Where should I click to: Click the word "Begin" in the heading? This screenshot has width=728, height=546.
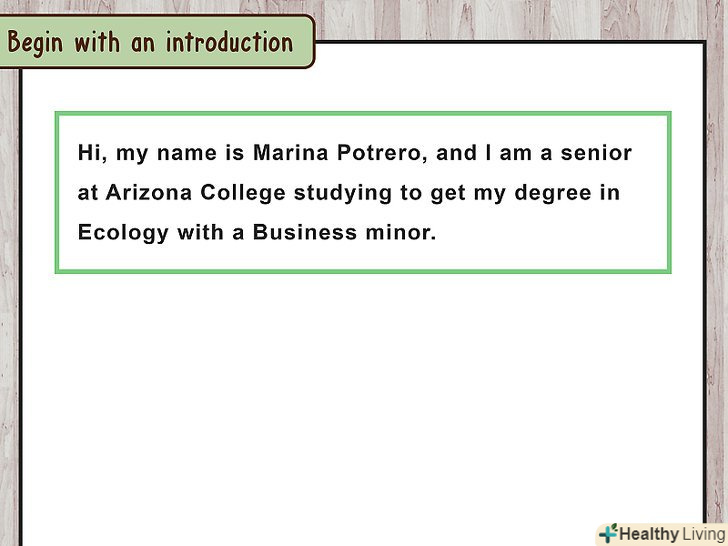click(x=35, y=43)
